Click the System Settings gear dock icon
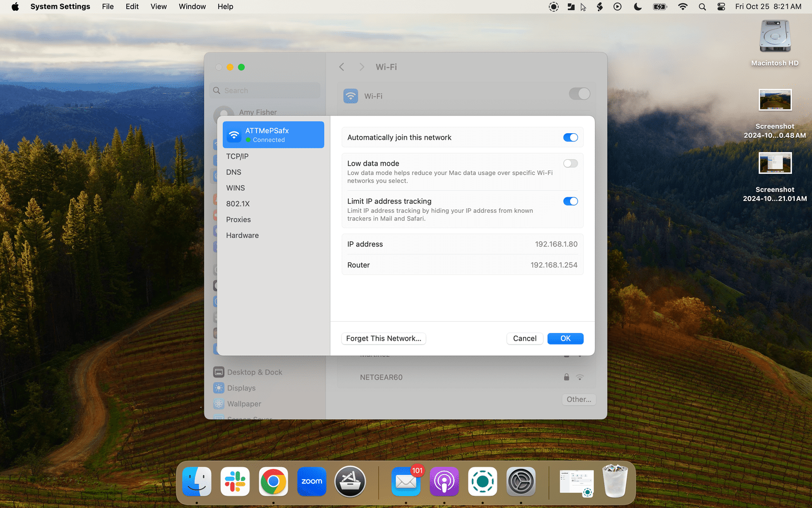This screenshot has height=508, width=812. click(521, 481)
